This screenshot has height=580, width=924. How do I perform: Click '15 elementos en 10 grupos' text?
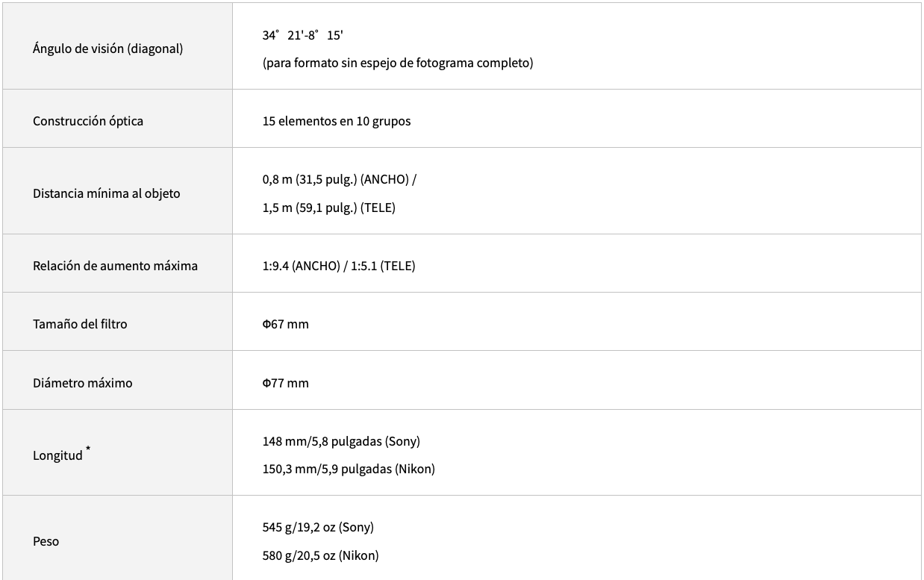(x=336, y=121)
